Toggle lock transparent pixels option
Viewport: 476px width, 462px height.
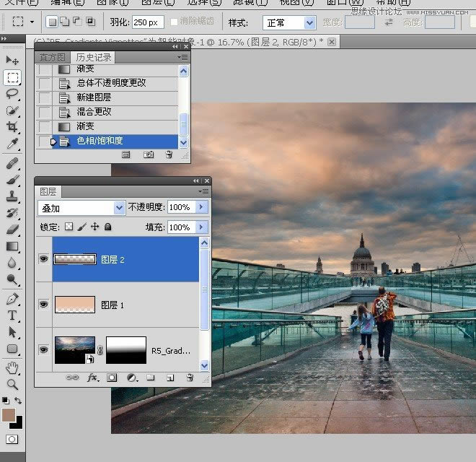[x=69, y=227]
